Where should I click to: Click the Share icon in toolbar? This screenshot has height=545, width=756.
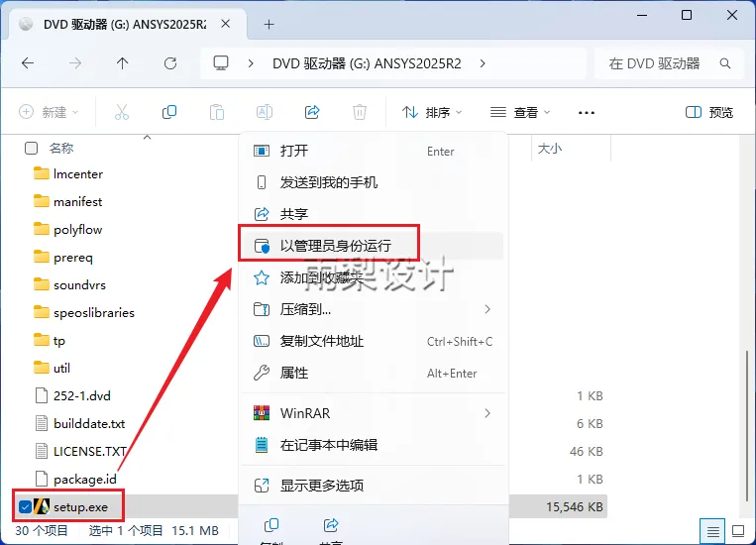click(312, 112)
